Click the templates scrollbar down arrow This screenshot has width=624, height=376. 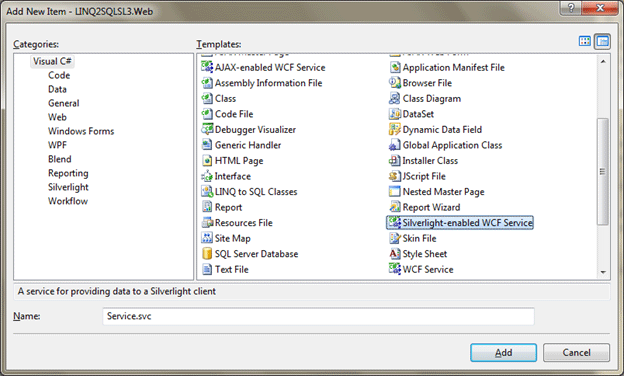603,272
